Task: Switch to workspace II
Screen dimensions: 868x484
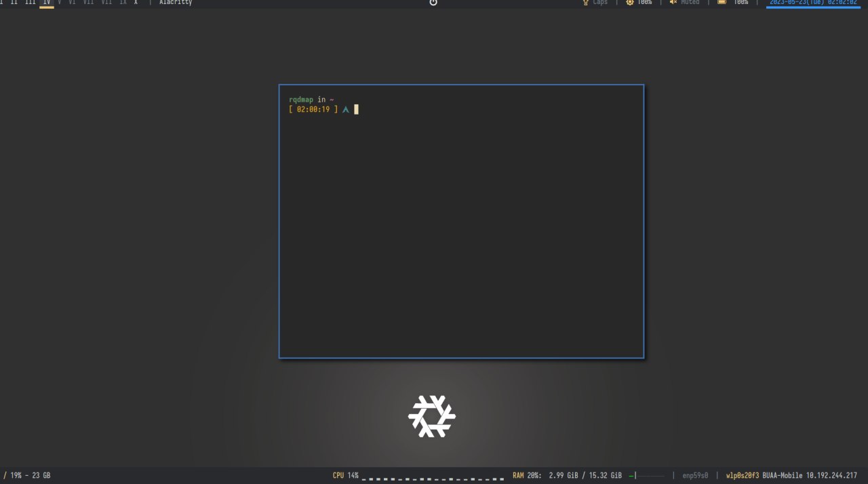Action: 14,2
